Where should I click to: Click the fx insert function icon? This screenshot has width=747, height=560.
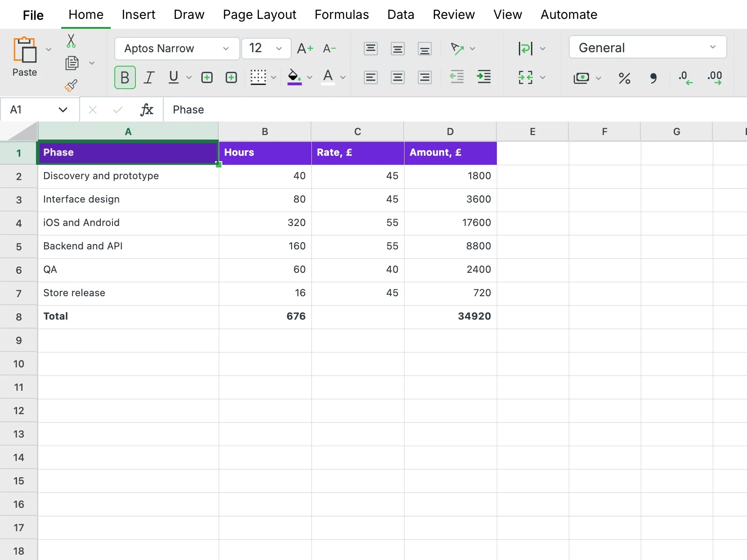pyautogui.click(x=147, y=109)
